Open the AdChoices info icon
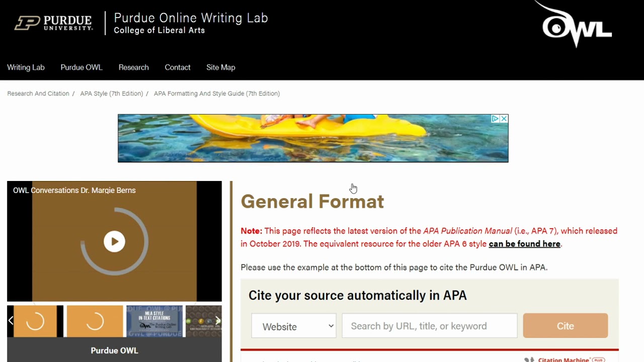Image resolution: width=644 pixels, height=362 pixels. [495, 119]
